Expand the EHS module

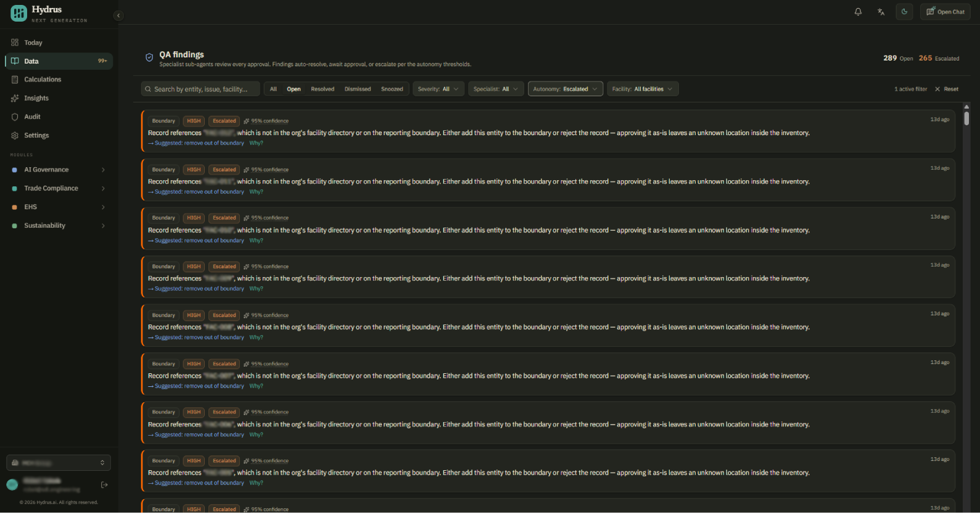59,207
